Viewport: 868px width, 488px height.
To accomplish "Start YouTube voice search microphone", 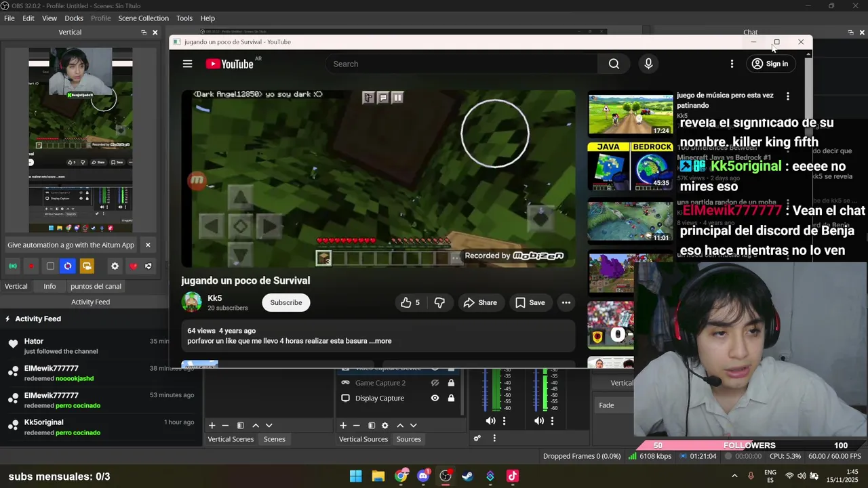I will click(648, 64).
